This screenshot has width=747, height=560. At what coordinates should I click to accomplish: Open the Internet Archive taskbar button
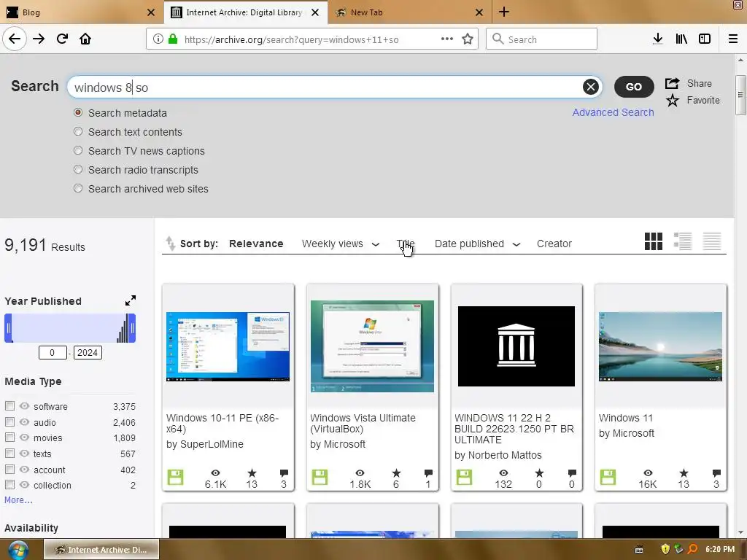[101, 550]
